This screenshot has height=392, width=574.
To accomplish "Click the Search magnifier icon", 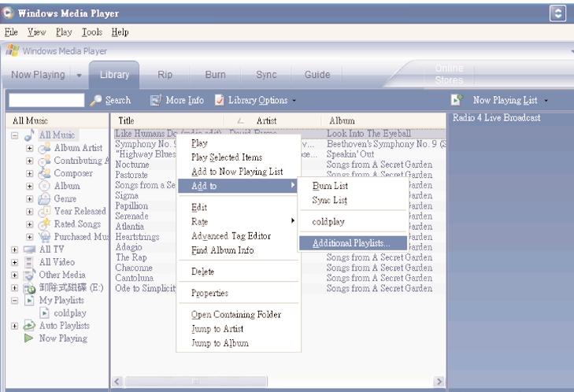I will [x=96, y=100].
